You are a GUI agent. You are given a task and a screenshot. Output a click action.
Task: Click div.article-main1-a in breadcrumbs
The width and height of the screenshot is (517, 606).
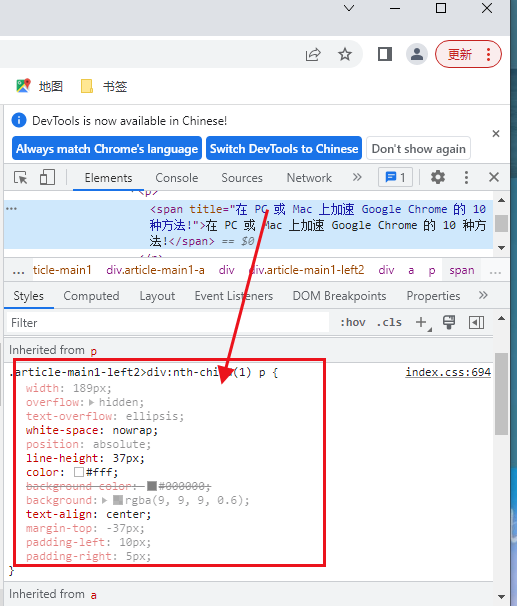click(x=155, y=270)
